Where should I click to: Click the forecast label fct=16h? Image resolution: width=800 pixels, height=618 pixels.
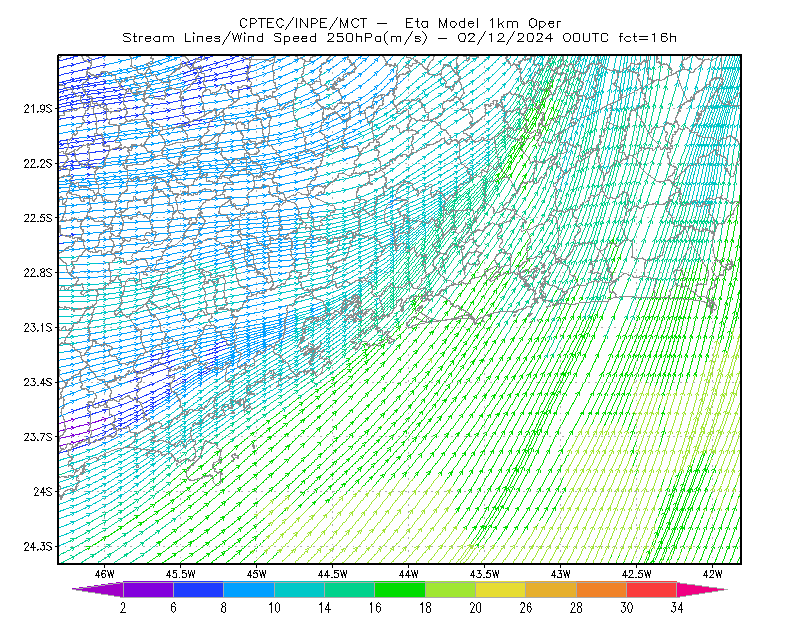pos(647,38)
